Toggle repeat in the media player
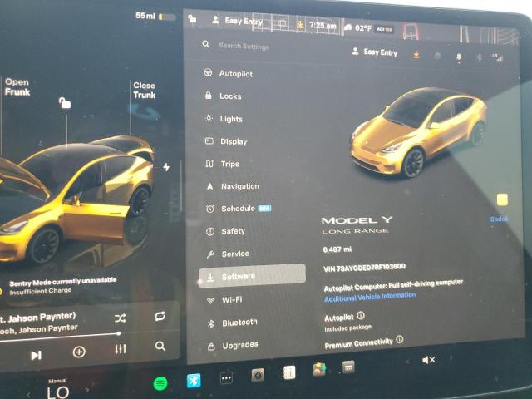 [x=160, y=316]
